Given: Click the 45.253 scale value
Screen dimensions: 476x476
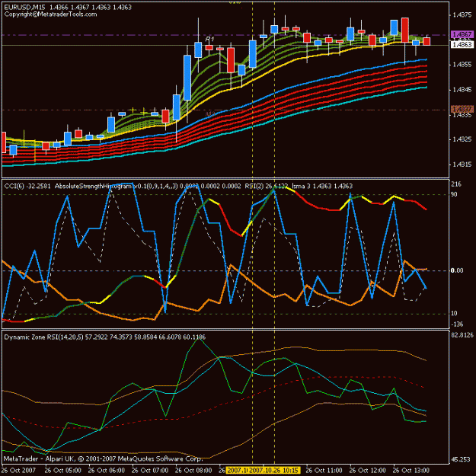Looking at the screenshot, I should [x=461, y=459].
